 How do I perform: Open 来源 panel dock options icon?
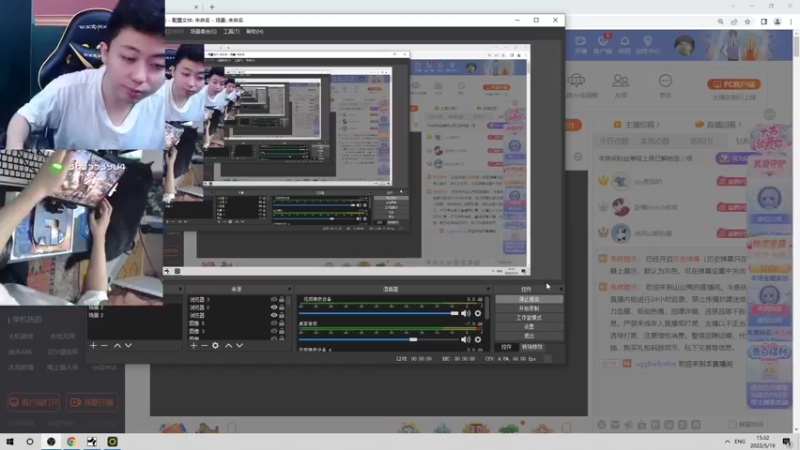(x=289, y=289)
